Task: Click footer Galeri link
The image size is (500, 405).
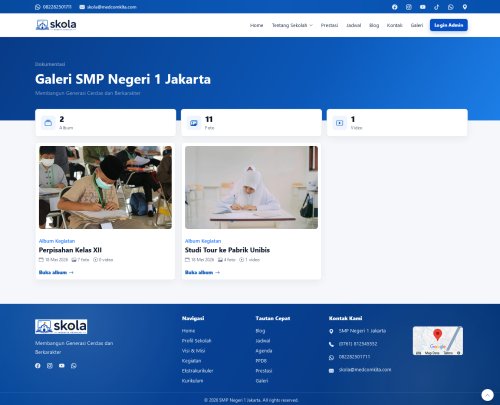Action: point(262,381)
